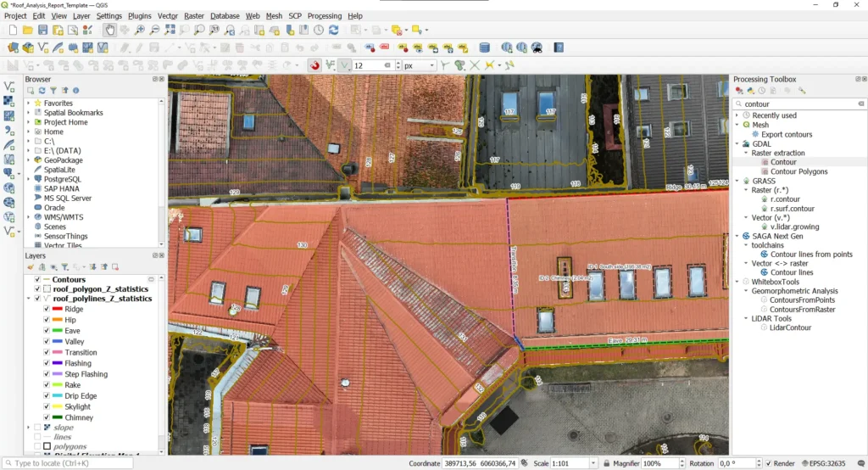Click Filter Legend icon in Layers panel
The image size is (868, 470).
(64, 267)
